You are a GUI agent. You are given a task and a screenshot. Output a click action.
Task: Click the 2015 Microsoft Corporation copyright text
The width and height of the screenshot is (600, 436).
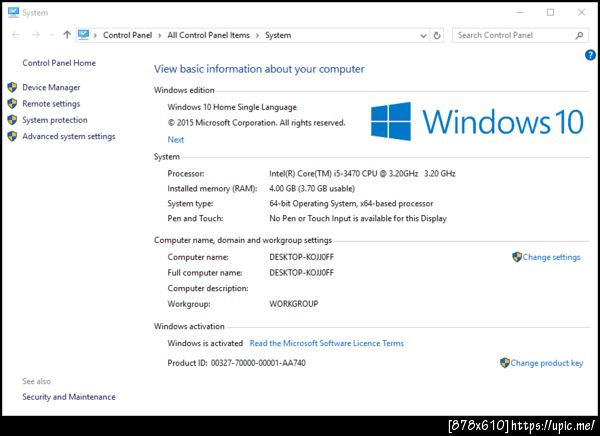tap(256, 122)
